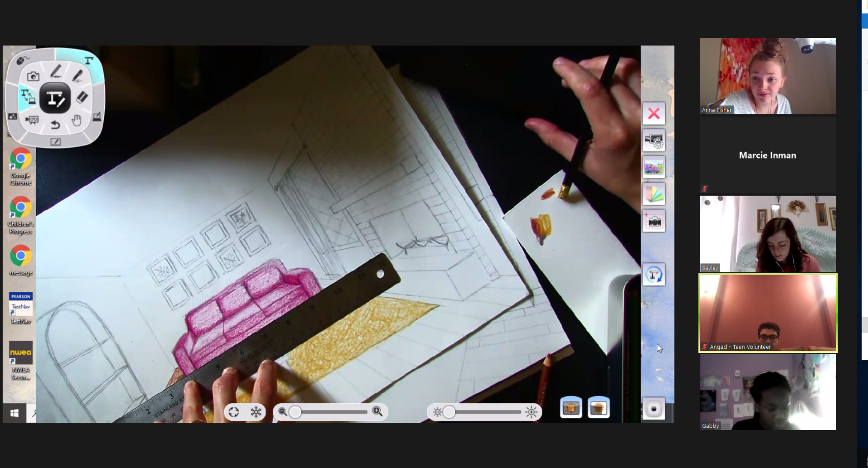This screenshot has height=468, width=868.
Task: Open the whiteboard mode at menu bottom
Action: tap(55, 142)
